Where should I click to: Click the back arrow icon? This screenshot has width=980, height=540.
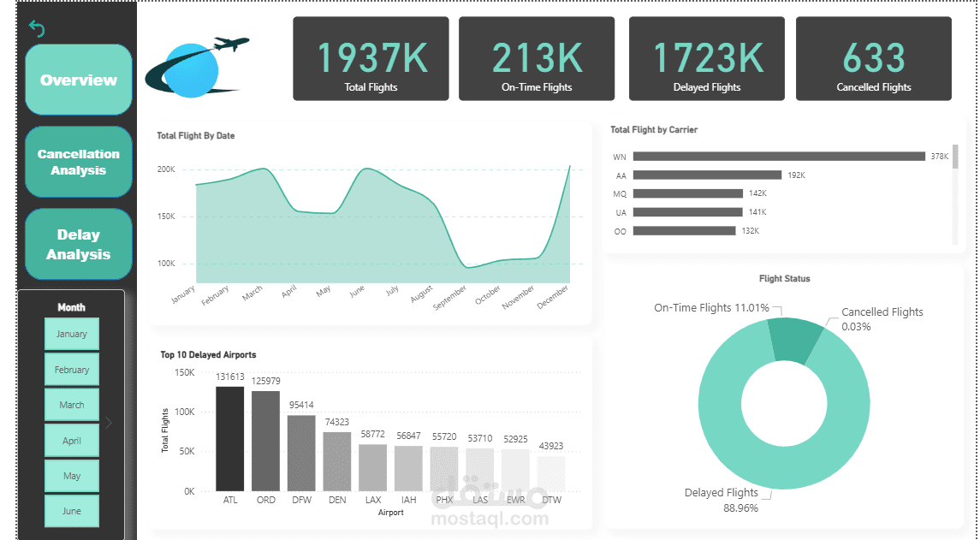[x=37, y=29]
